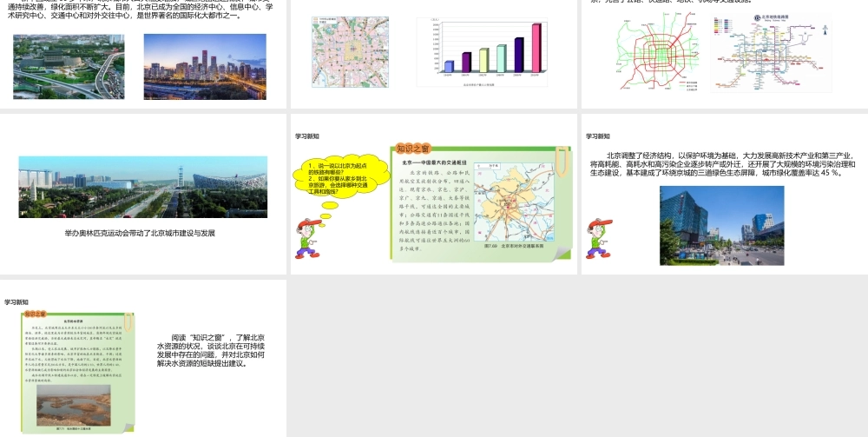This screenshot has height=437, width=868.
Task: Click 学习新知 heading on economic structure slide
Action: tap(598, 136)
